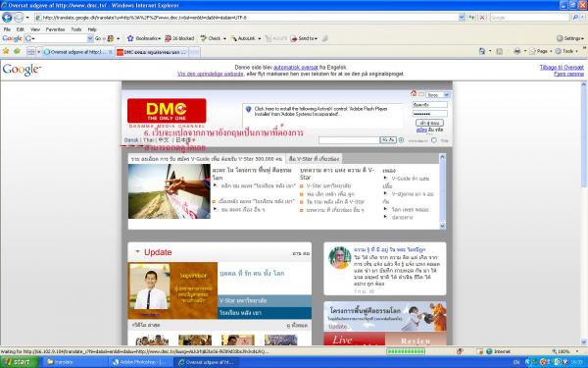
Task: Open the File menu
Action: coord(7,29)
